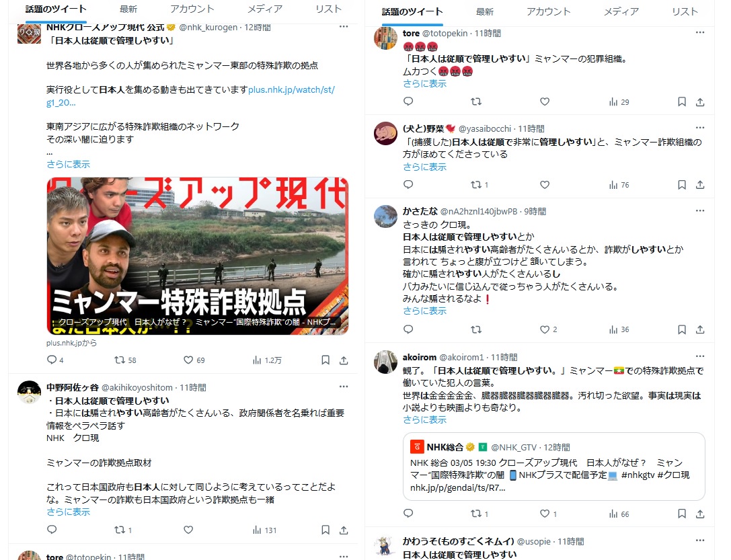The height and width of the screenshot is (560, 731).
Task: Reply to akoirom's tweet
Action: pyautogui.click(x=408, y=514)
